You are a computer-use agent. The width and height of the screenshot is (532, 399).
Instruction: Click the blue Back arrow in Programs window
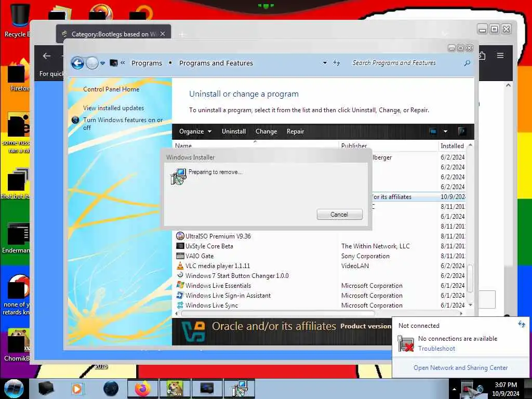click(77, 63)
